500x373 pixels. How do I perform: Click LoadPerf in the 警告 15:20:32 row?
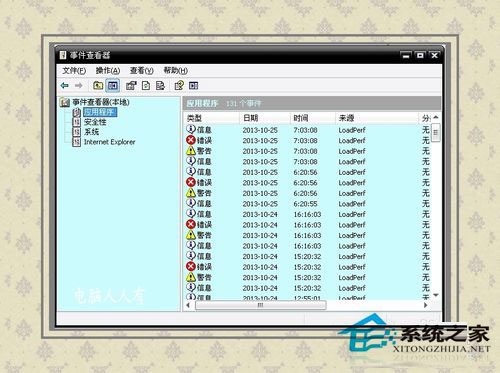point(352,278)
